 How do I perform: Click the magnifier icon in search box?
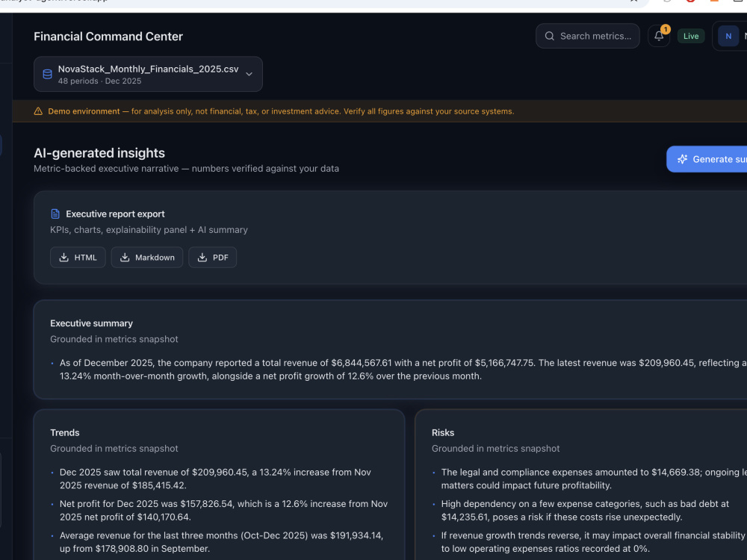click(549, 36)
